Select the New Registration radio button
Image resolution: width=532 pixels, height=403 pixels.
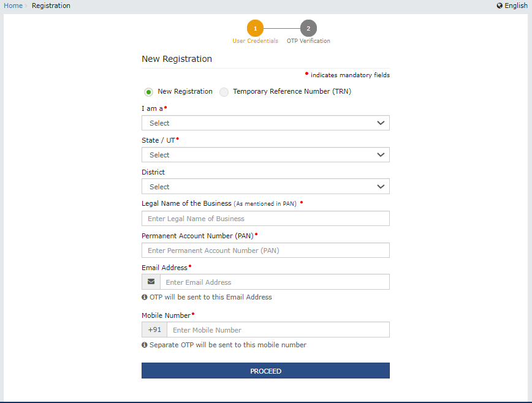coord(148,92)
